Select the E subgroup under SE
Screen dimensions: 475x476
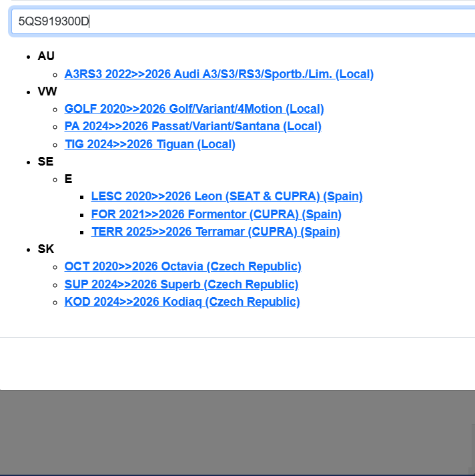(68, 179)
